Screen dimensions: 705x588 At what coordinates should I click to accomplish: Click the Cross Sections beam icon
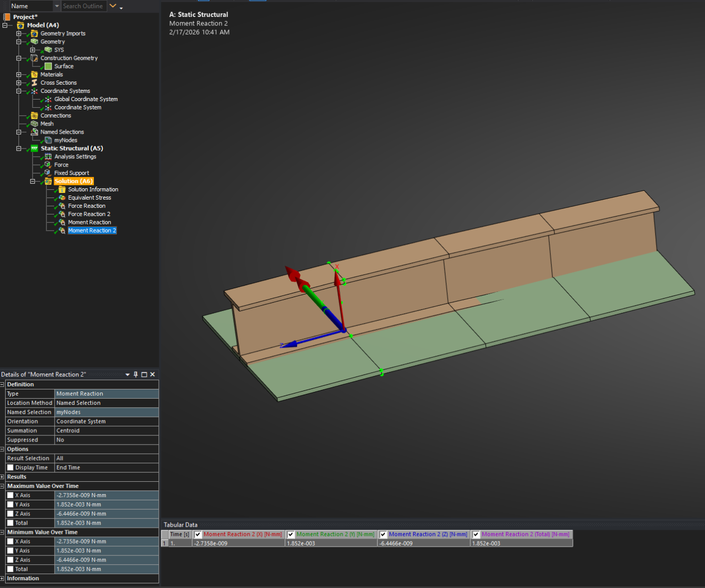point(35,83)
